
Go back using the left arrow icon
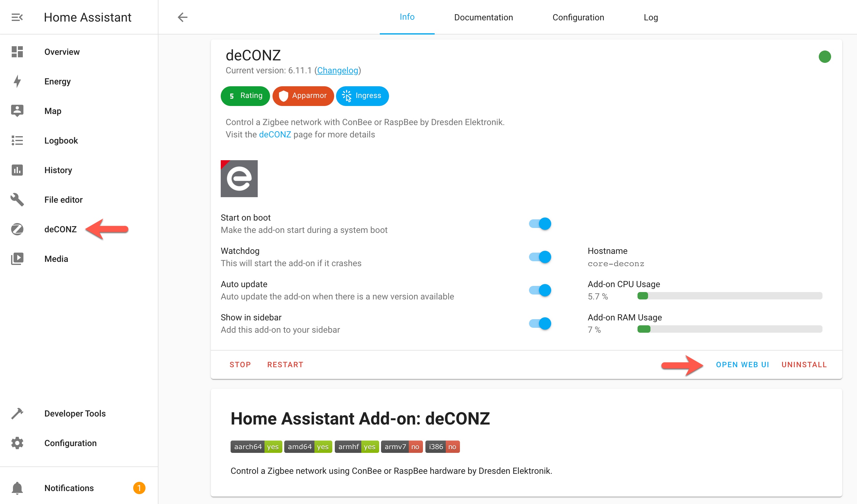tap(182, 17)
